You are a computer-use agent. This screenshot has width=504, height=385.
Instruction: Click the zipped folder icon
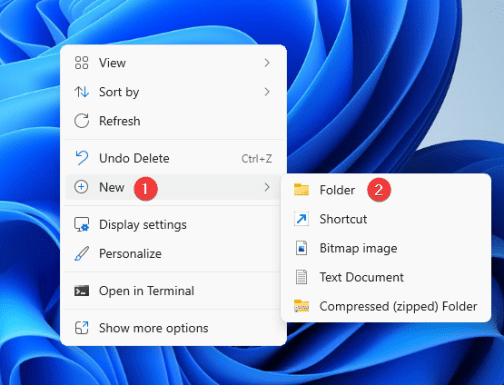(301, 306)
